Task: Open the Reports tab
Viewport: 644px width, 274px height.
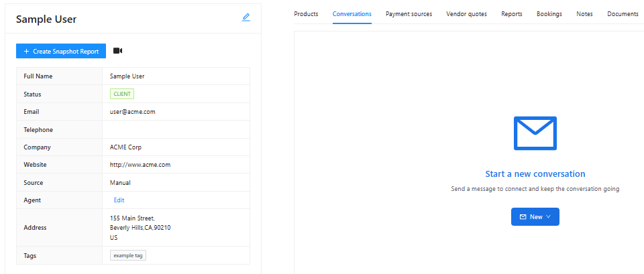Action: coord(512,14)
